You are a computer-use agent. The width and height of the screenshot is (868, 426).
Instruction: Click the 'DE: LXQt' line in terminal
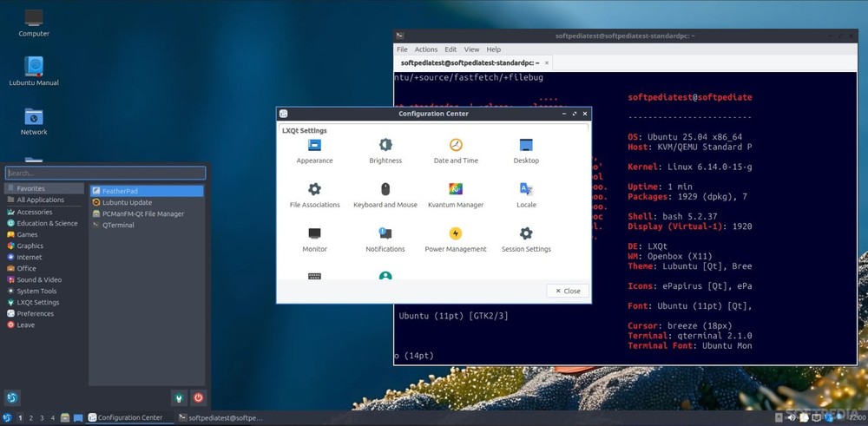tap(648, 246)
